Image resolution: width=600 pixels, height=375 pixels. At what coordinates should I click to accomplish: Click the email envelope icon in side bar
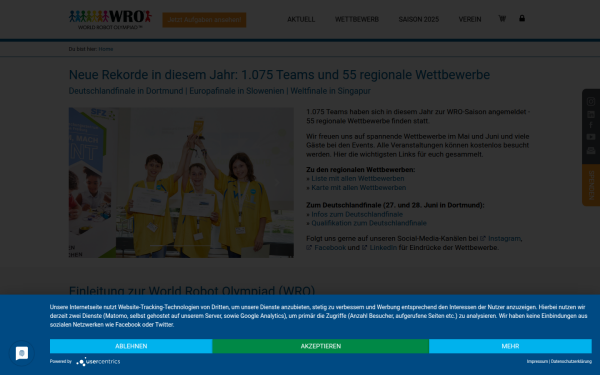[591, 150]
